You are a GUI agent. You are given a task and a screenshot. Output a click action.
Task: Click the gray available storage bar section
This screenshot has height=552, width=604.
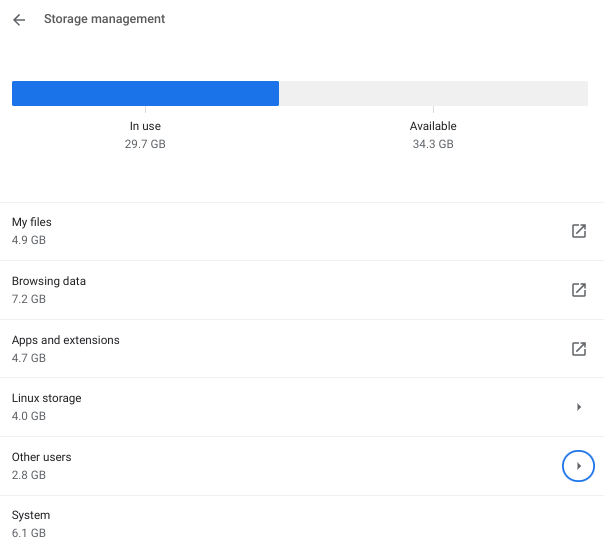pos(432,93)
